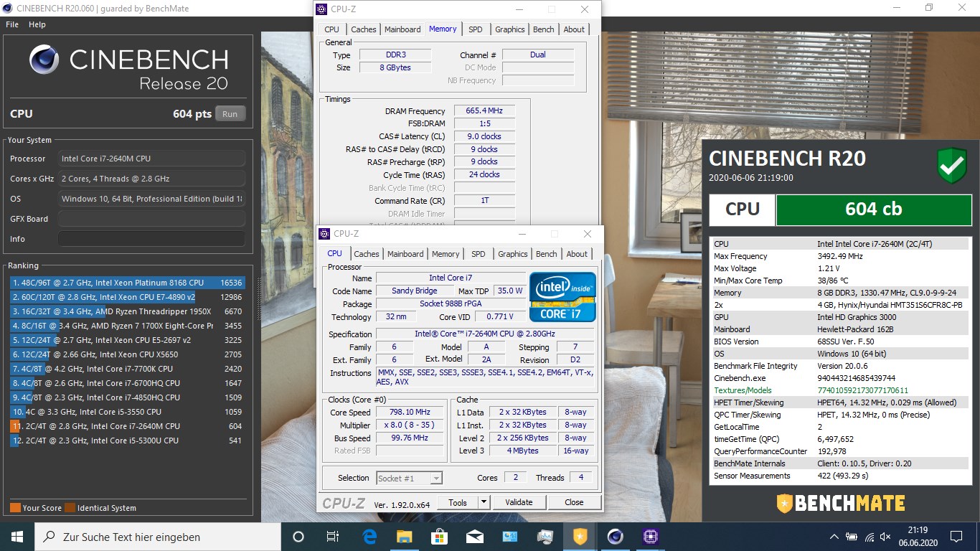Show hidden system tray icons
This screenshot has width=980, height=551.
tap(834, 537)
